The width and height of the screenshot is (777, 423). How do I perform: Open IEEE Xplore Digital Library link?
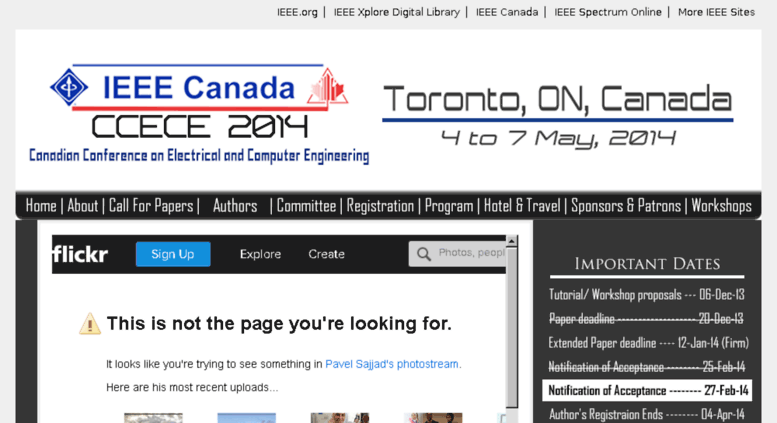[x=396, y=12]
